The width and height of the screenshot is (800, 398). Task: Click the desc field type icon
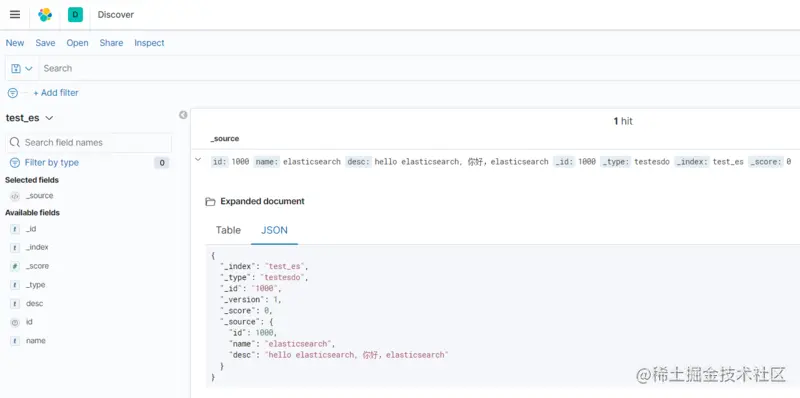click(15, 304)
